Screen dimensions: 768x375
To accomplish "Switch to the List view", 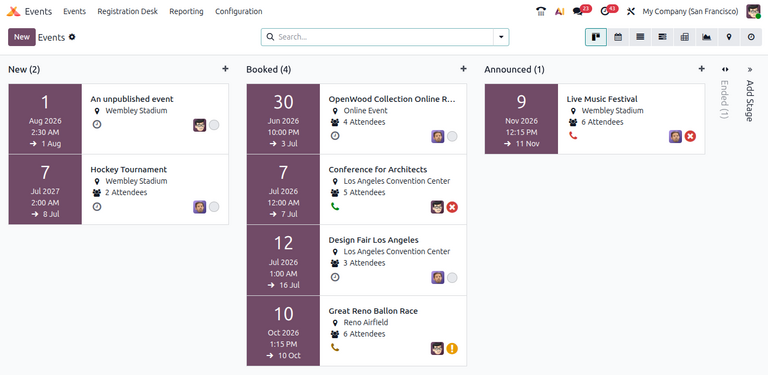I will tap(640, 37).
